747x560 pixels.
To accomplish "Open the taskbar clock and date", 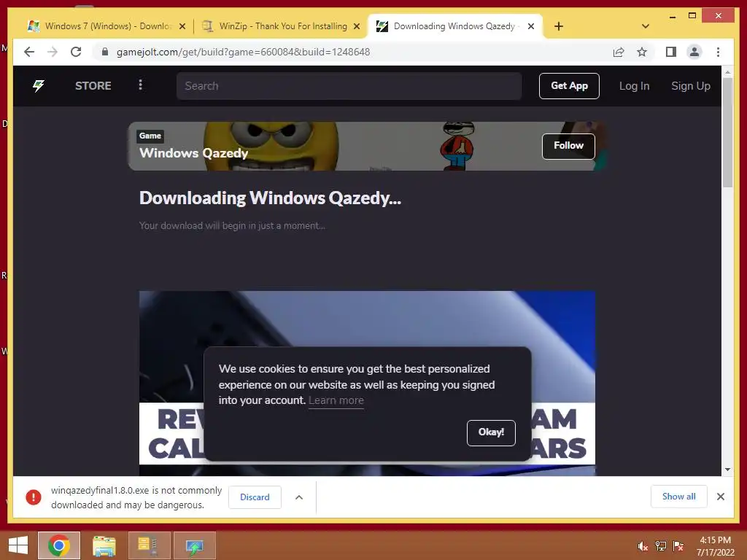I will 715,546.
